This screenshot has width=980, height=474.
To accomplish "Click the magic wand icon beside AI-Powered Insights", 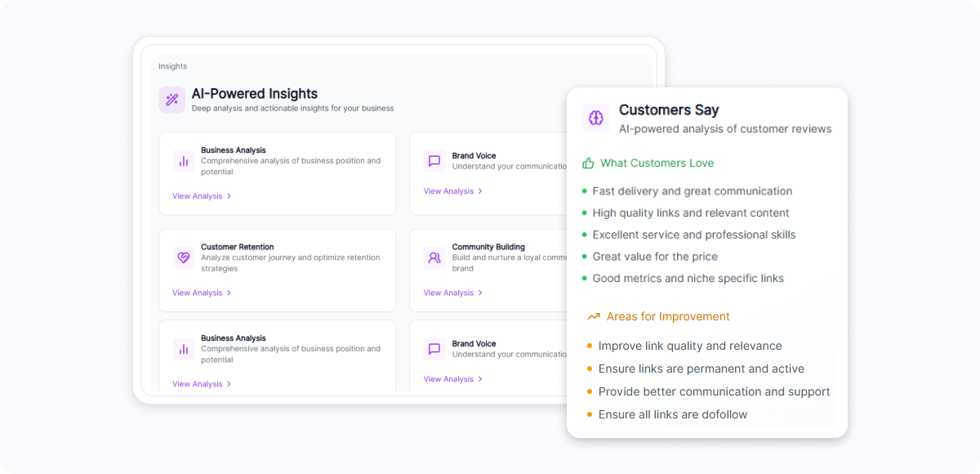I will click(x=172, y=100).
